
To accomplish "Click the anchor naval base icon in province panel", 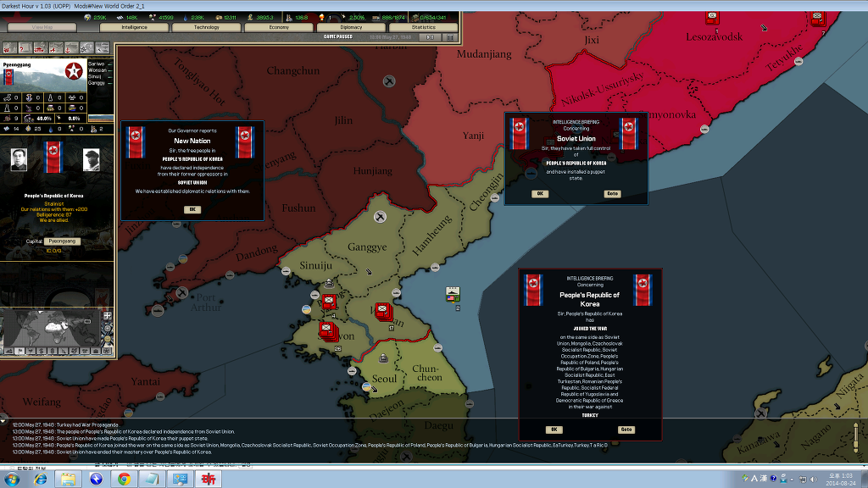I will coord(29,97).
